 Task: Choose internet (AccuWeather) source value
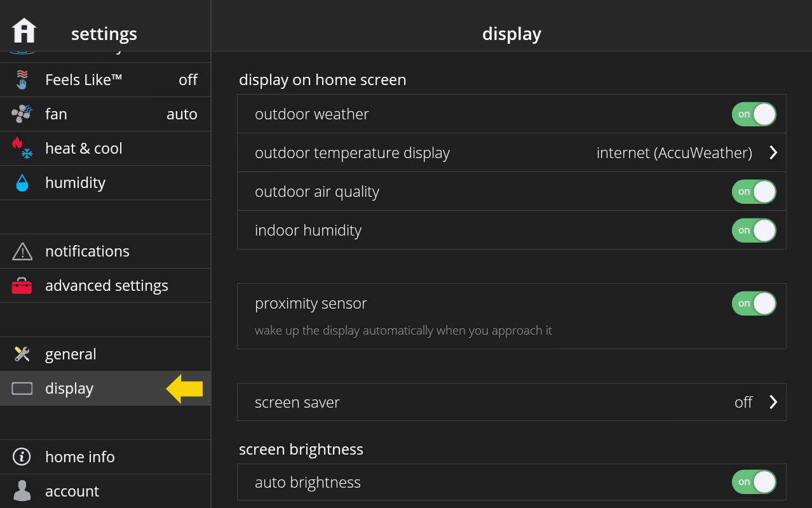point(674,153)
